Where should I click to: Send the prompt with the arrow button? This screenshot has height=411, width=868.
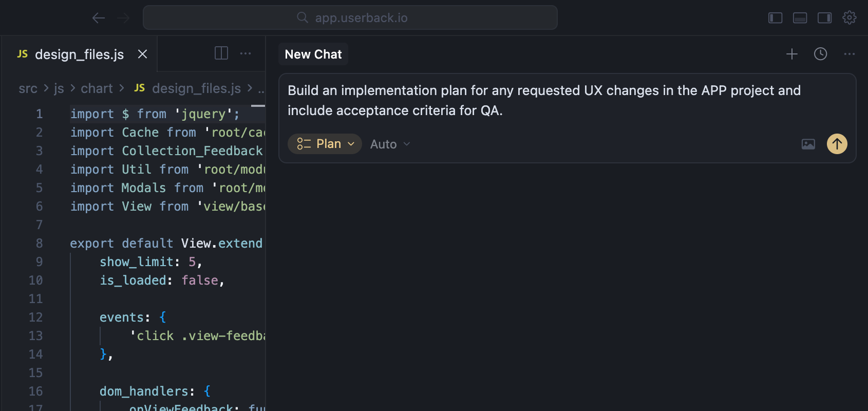[837, 144]
